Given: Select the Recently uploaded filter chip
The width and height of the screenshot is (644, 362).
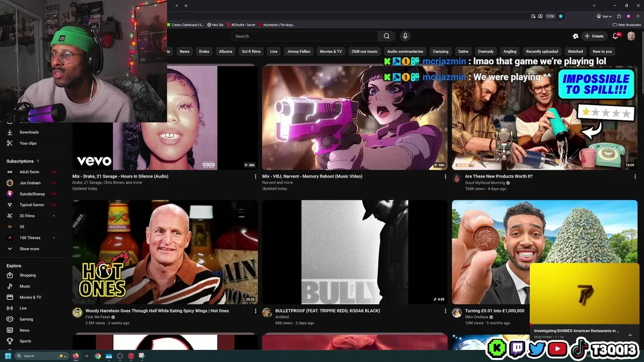Looking at the screenshot, I should click(542, 51).
